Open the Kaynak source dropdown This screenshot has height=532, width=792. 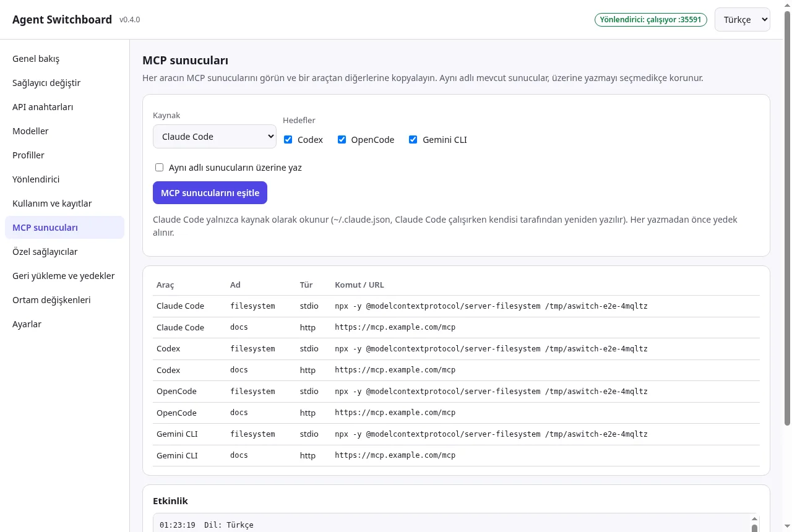[x=215, y=137]
